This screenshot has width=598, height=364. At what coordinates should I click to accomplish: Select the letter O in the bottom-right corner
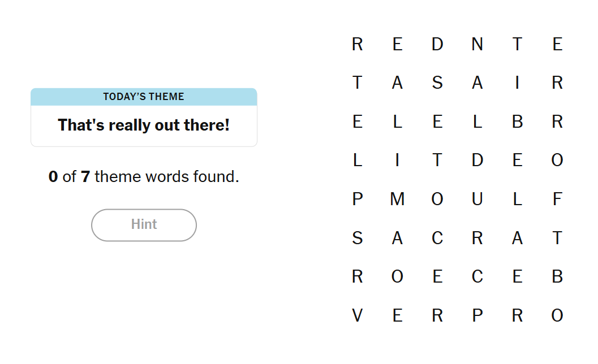point(557,315)
